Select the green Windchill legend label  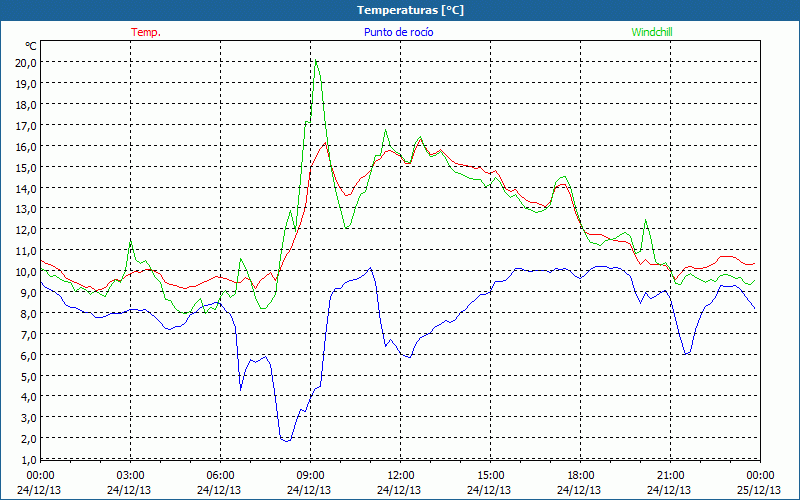(652, 32)
